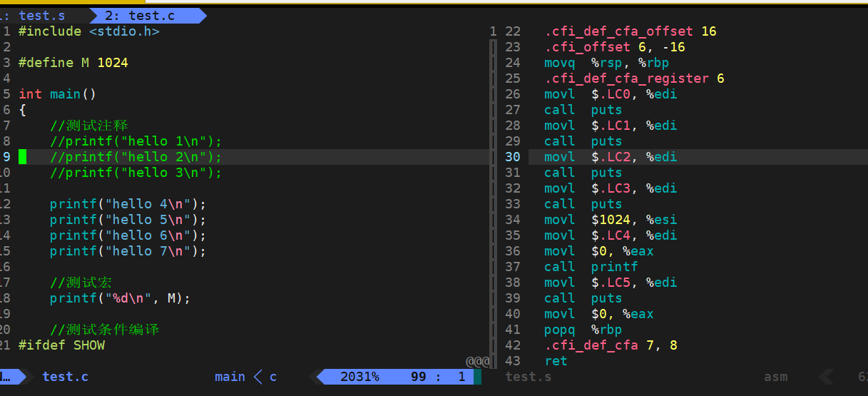Click the '2031%' statusline indicator
This screenshot has width=868, height=396.
[x=359, y=377]
